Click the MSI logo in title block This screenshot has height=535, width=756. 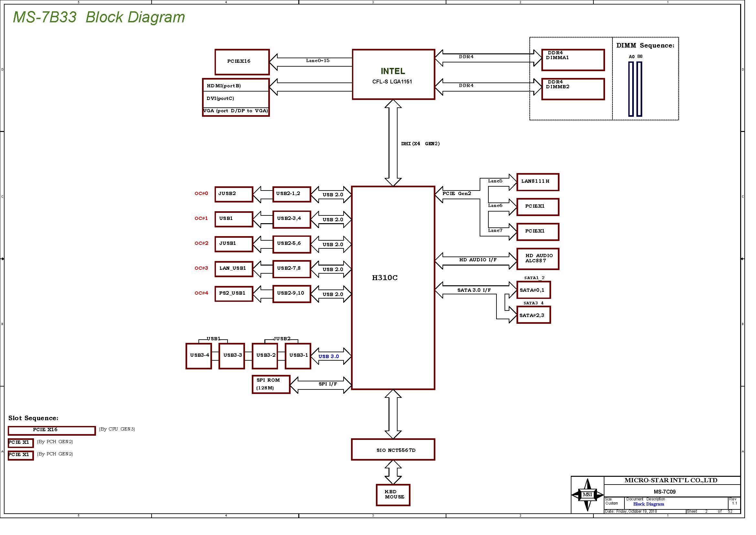pos(587,495)
